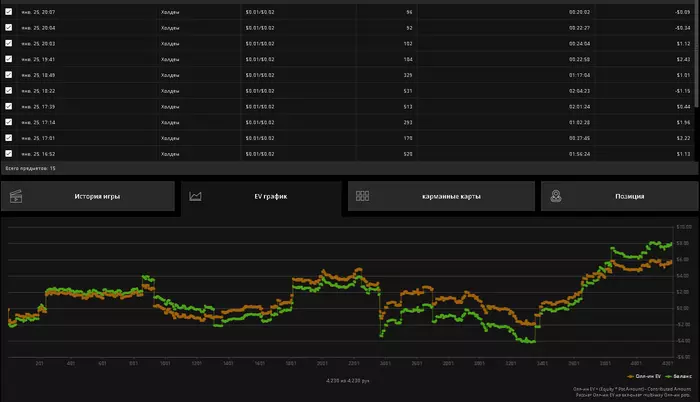The height and width of the screenshot is (402, 700).
Task: Click $0.01/$0.02 stakes in the 17:01 row
Action: (x=260, y=138)
